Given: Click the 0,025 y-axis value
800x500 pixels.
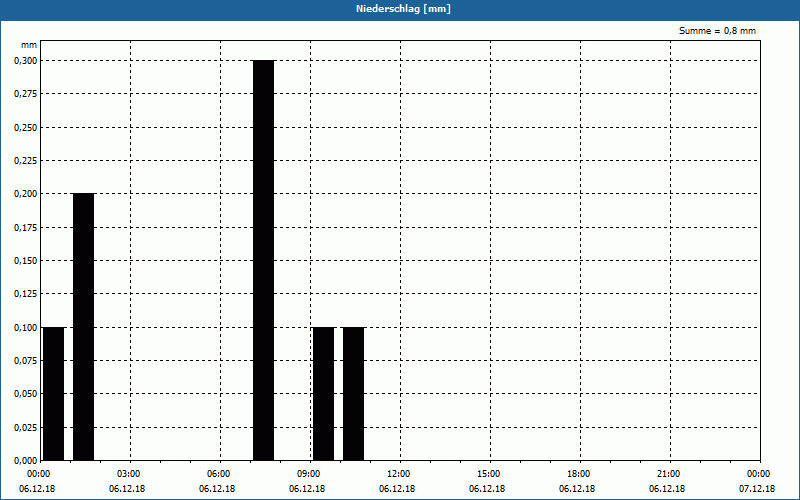Looking at the screenshot, I should tap(26, 428).
